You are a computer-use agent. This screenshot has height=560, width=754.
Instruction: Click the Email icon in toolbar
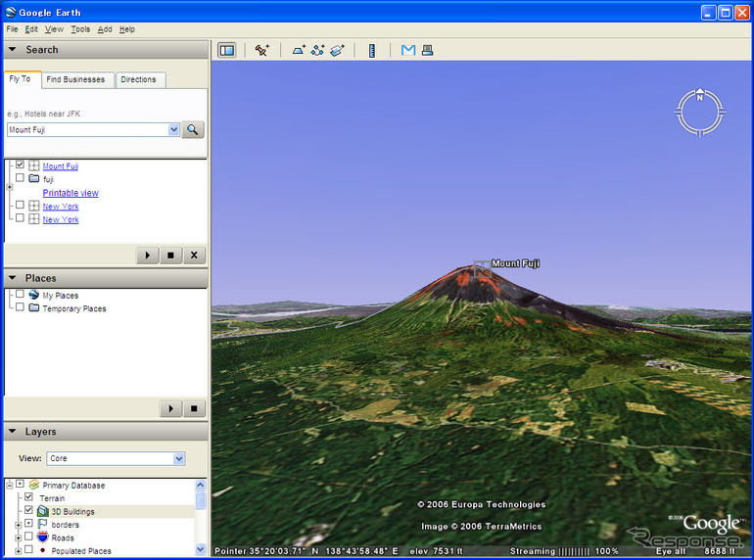tap(408, 50)
